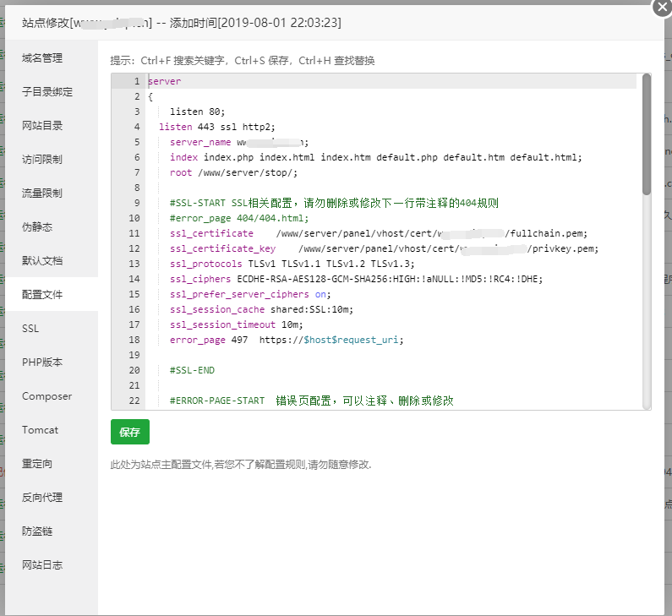Click the #SSL-END comment

point(192,370)
